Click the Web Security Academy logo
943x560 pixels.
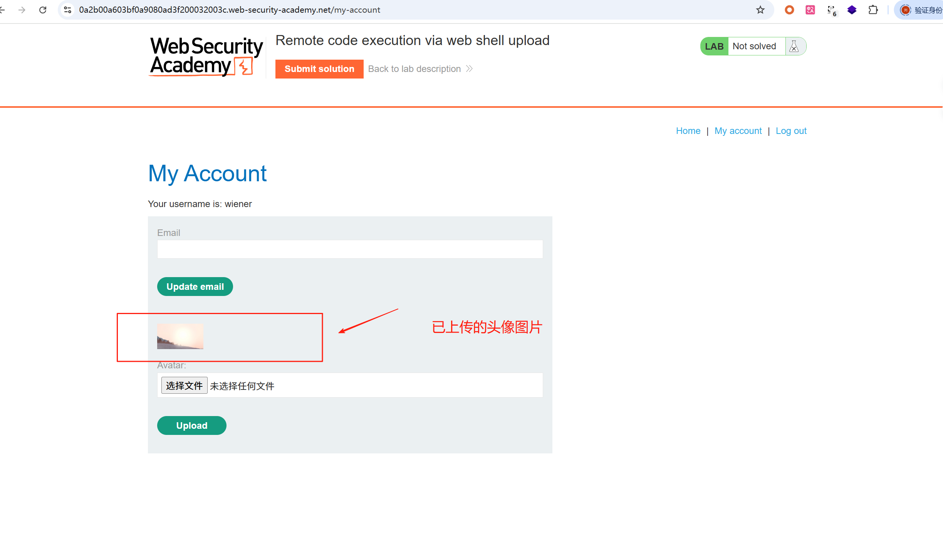coord(206,56)
